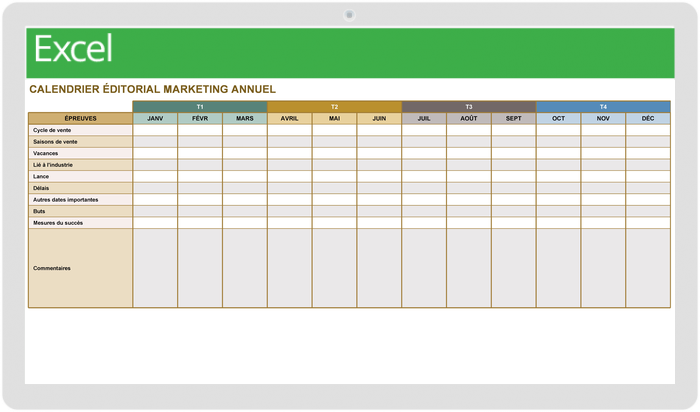Click the Lié à l'industrie cell under AVRIL
This screenshot has height=412, width=700.
point(290,165)
